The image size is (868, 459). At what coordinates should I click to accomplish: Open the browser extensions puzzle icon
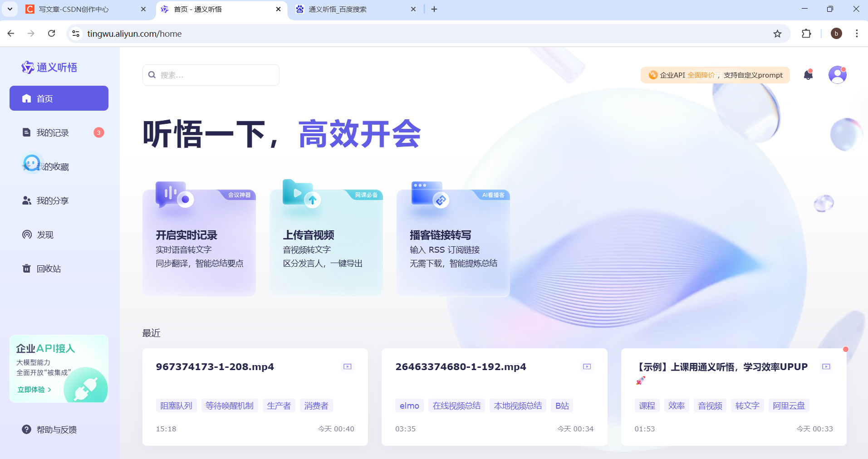[806, 34]
